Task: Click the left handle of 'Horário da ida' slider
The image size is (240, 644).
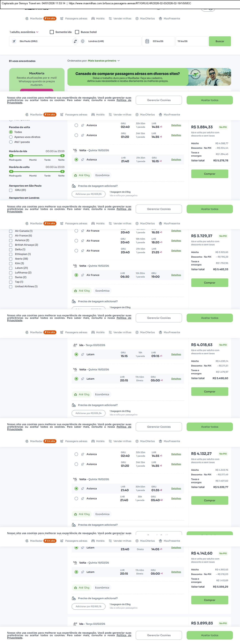Action: (x=11, y=156)
